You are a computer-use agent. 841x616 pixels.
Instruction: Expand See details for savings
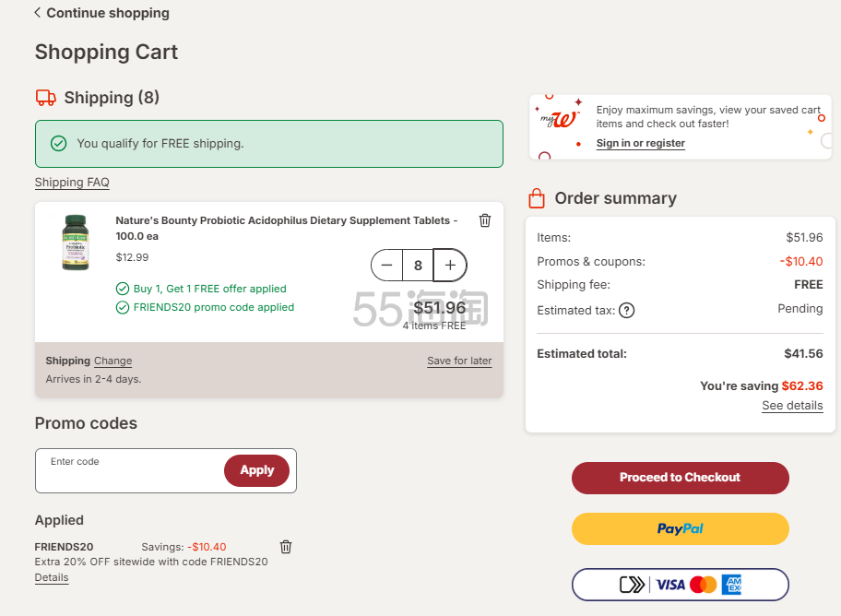tap(792, 406)
